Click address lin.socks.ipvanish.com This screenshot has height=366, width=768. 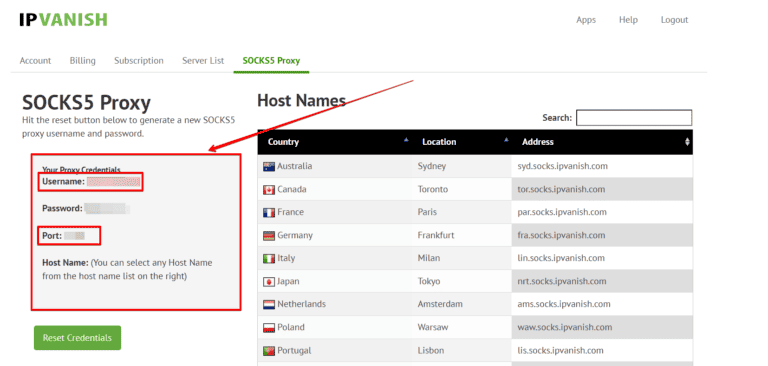561,258
